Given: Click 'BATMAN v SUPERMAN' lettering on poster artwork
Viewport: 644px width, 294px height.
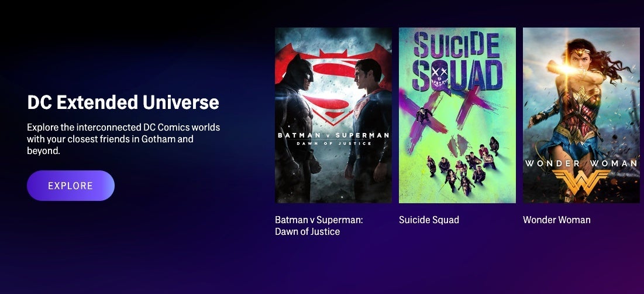Looking at the screenshot, I should click(x=333, y=135).
